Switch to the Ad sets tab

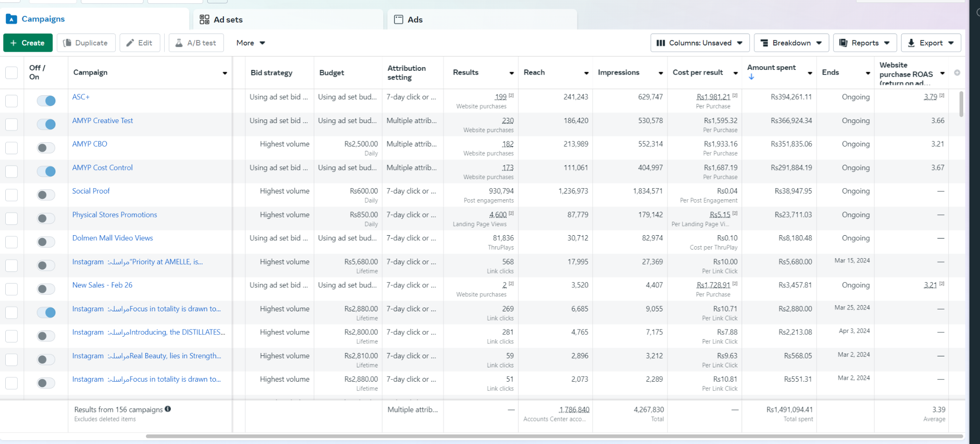tap(289, 20)
